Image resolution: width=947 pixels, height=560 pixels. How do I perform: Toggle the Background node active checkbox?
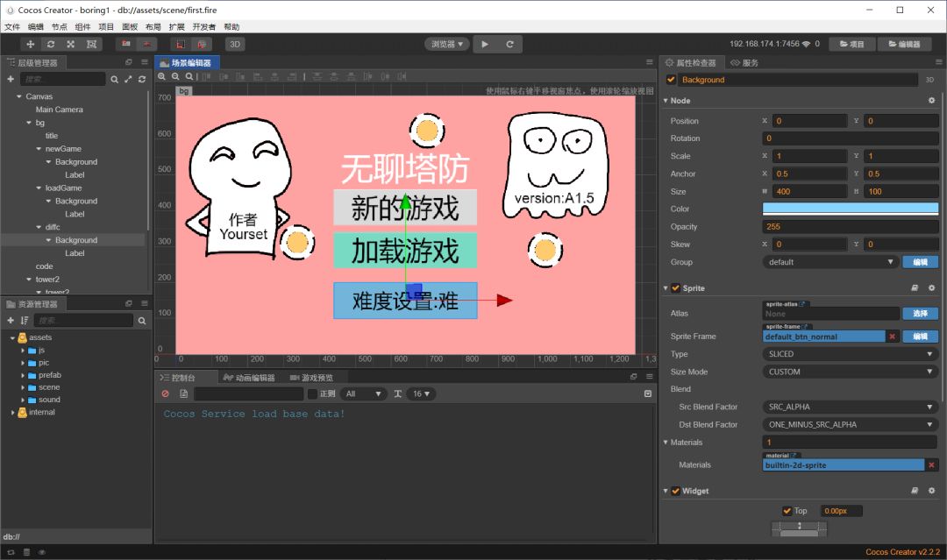pyautogui.click(x=672, y=80)
